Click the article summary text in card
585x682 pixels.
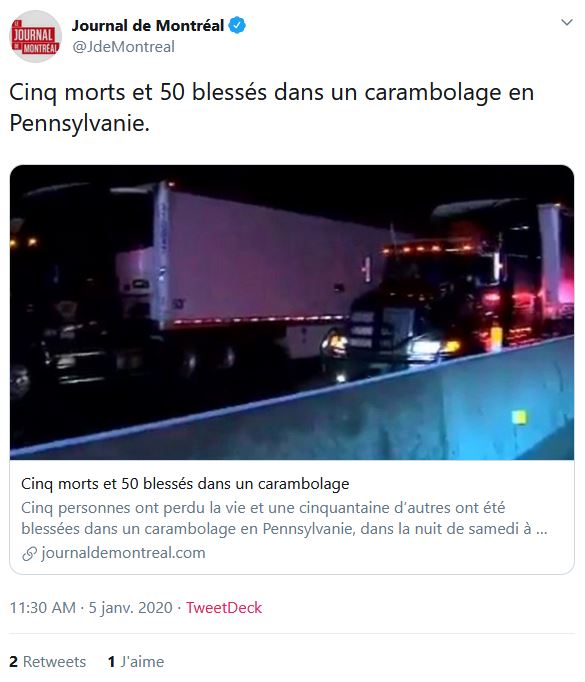click(x=284, y=518)
